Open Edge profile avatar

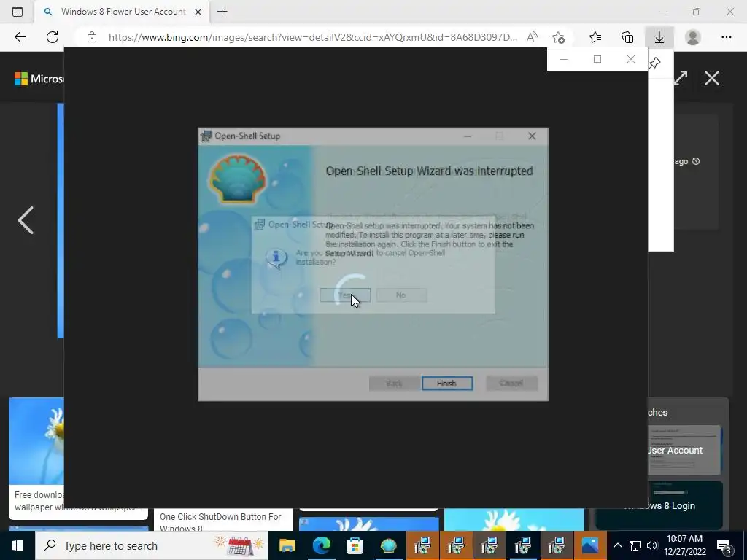click(x=693, y=37)
